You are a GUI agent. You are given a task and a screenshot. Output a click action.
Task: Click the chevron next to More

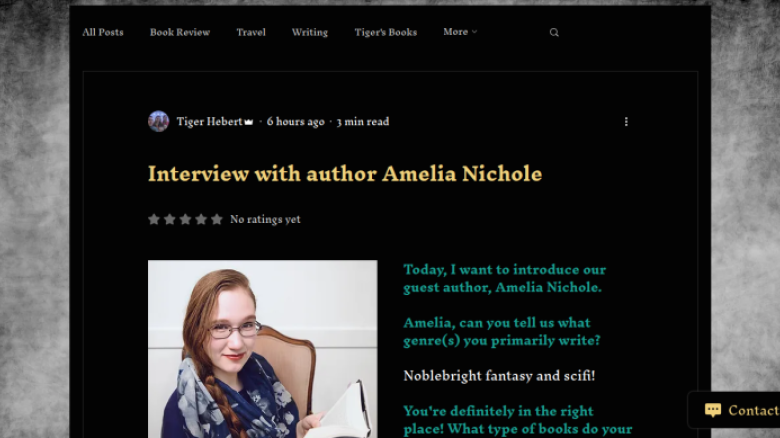[475, 32]
